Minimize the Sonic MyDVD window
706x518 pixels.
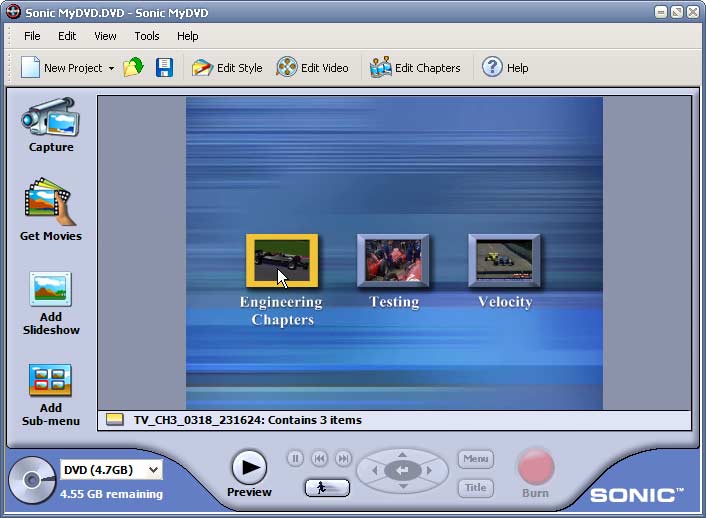pos(661,12)
